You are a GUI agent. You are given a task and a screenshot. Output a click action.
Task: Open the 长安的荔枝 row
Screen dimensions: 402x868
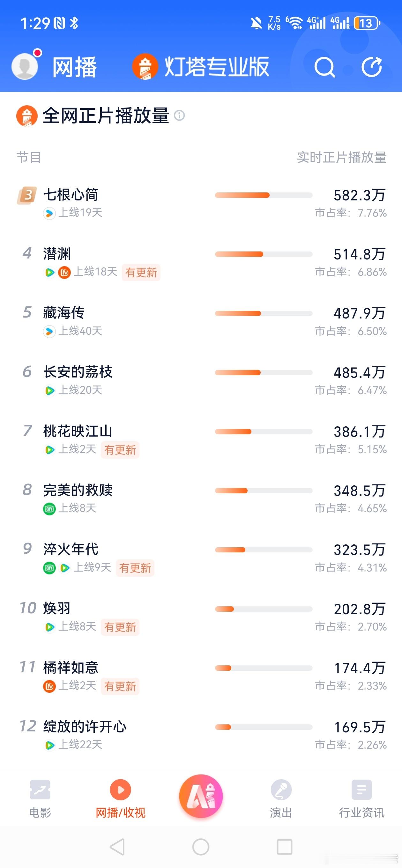click(201, 381)
